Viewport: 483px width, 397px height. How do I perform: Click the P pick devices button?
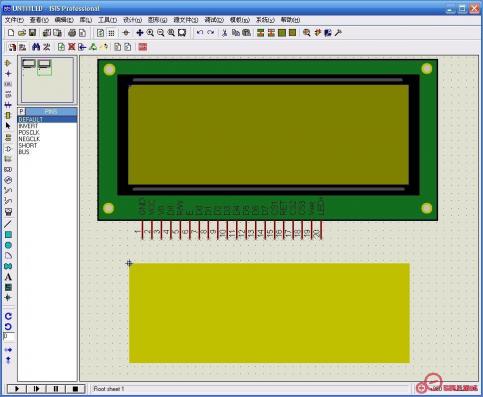pos(21,112)
